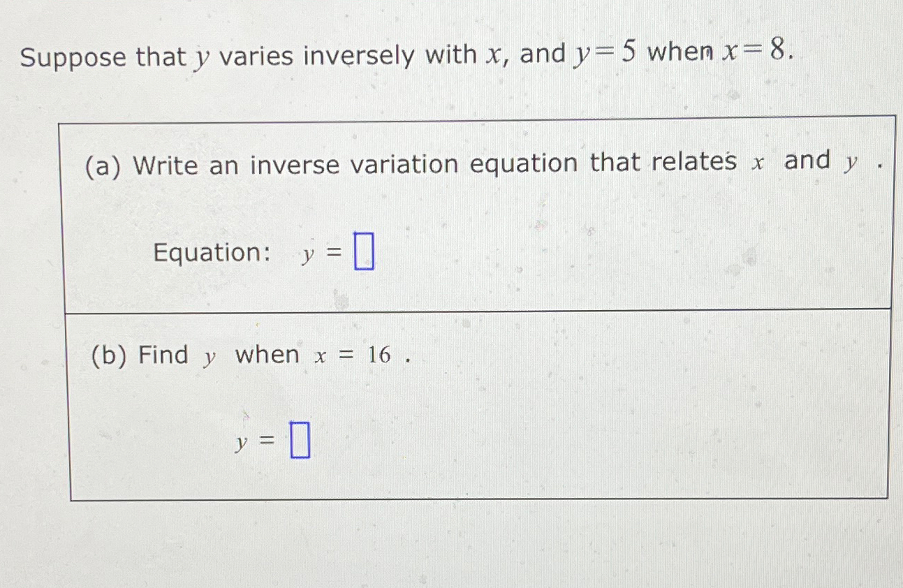Click the 'x = 16' text in part (b)
Viewport: 903px width, 588px height.
coord(353,356)
